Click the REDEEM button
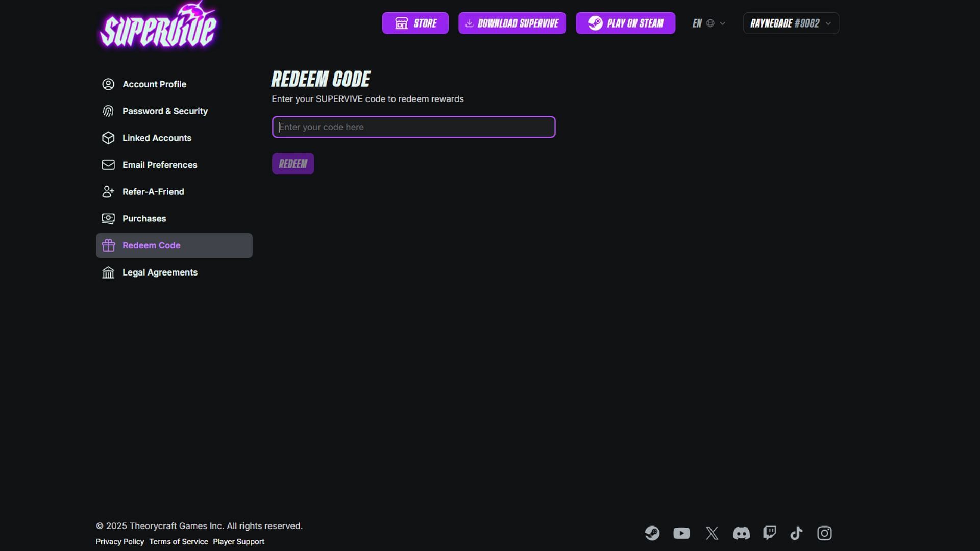This screenshot has width=980, height=551. coord(293,164)
